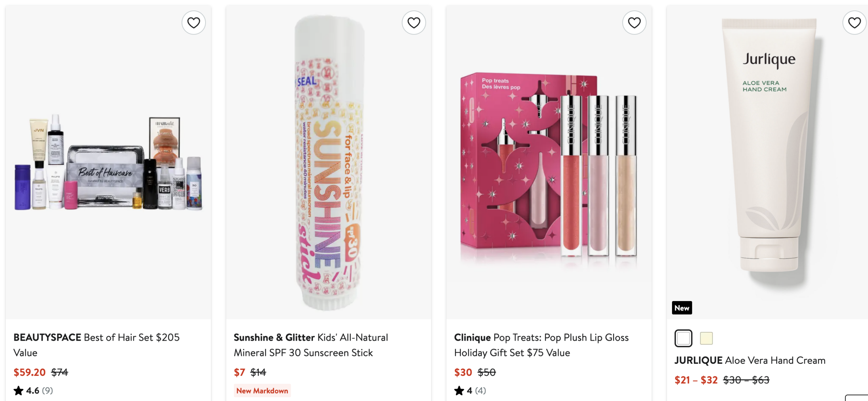The height and width of the screenshot is (401, 868).
Task: Click the BEAUTYSPACE hair set product image
Action: 108,163
